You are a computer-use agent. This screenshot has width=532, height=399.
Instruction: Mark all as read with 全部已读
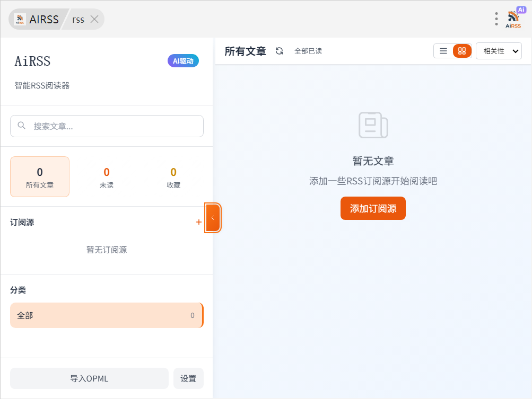308,51
